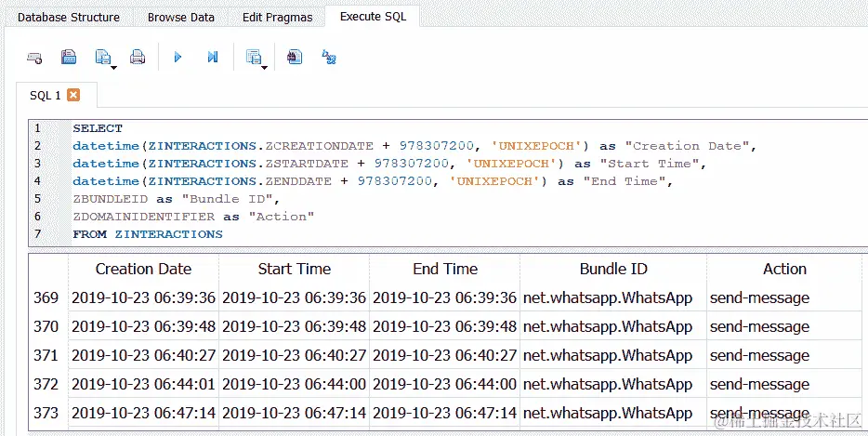868x436 pixels.
Task: Click End Time cell in row 371
Action: pyautogui.click(x=445, y=356)
